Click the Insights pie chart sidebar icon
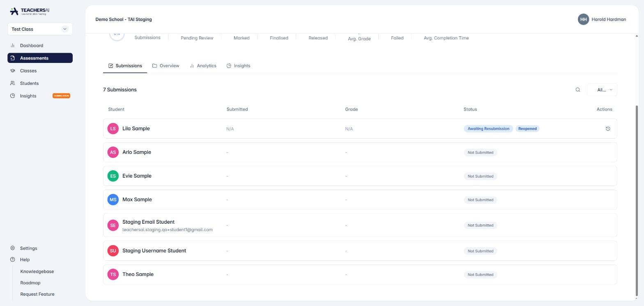The width and height of the screenshot is (644, 306). click(12, 96)
